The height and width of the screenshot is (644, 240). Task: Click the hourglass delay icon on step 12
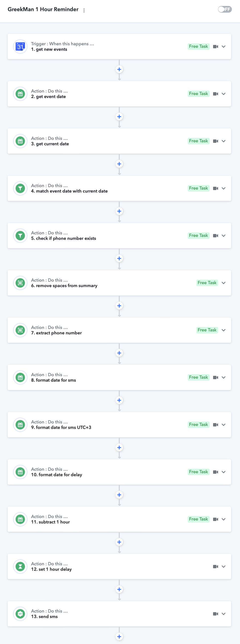pyautogui.click(x=20, y=566)
